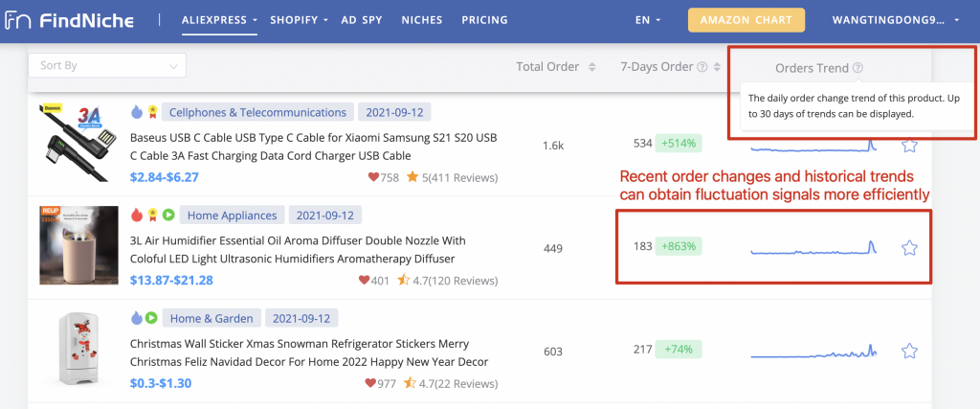Click the 7-Days Order help icon
Image resolution: width=980 pixels, height=409 pixels.
point(702,67)
